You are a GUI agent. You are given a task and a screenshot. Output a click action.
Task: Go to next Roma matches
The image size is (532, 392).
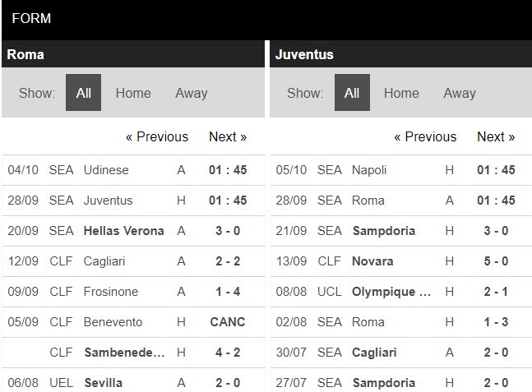pos(228,136)
